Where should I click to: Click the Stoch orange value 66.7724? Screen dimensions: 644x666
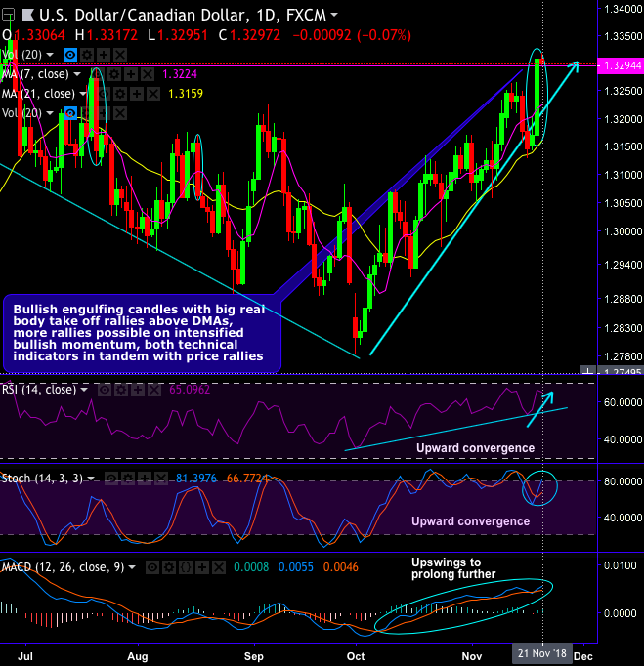(247, 479)
